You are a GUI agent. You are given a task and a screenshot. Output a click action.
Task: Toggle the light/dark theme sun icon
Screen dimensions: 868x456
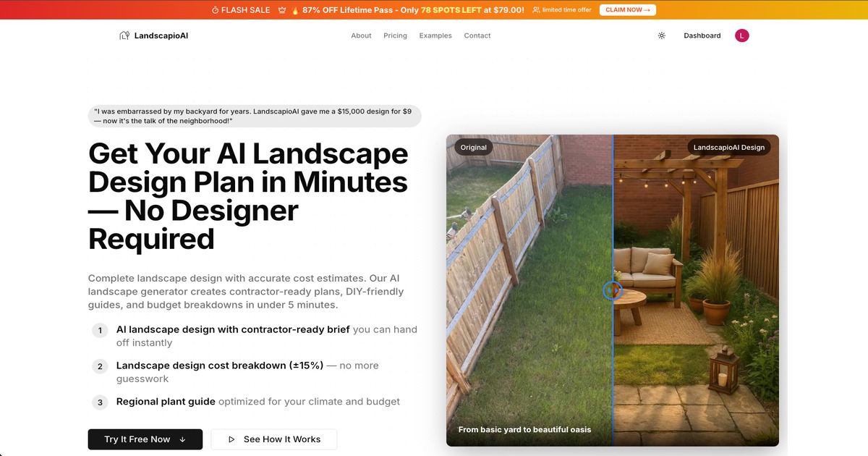click(x=661, y=35)
